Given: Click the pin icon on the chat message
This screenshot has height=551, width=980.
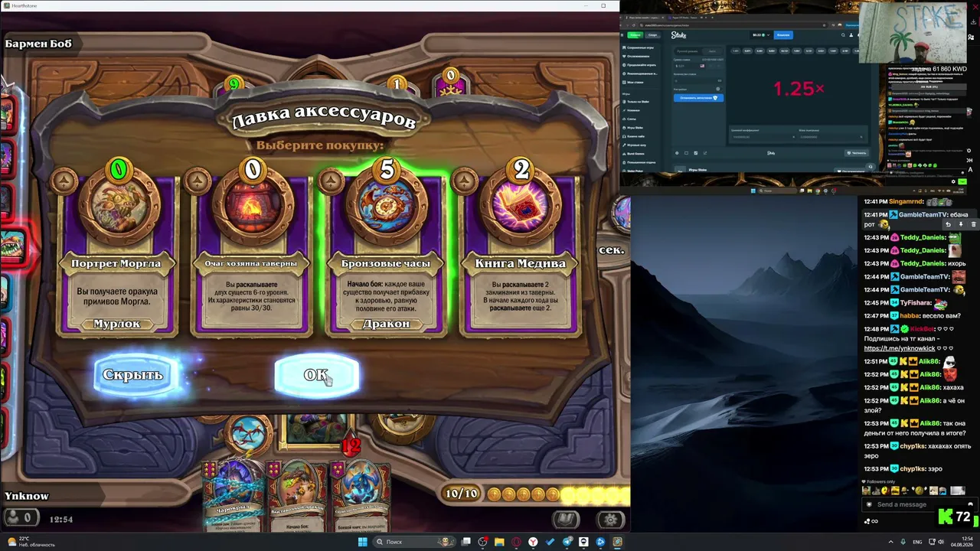Looking at the screenshot, I should [961, 224].
